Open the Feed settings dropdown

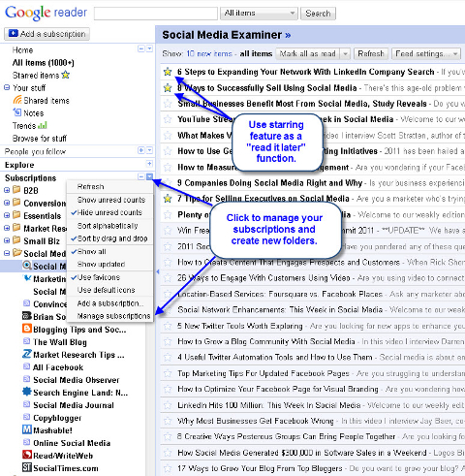pyautogui.click(x=426, y=53)
